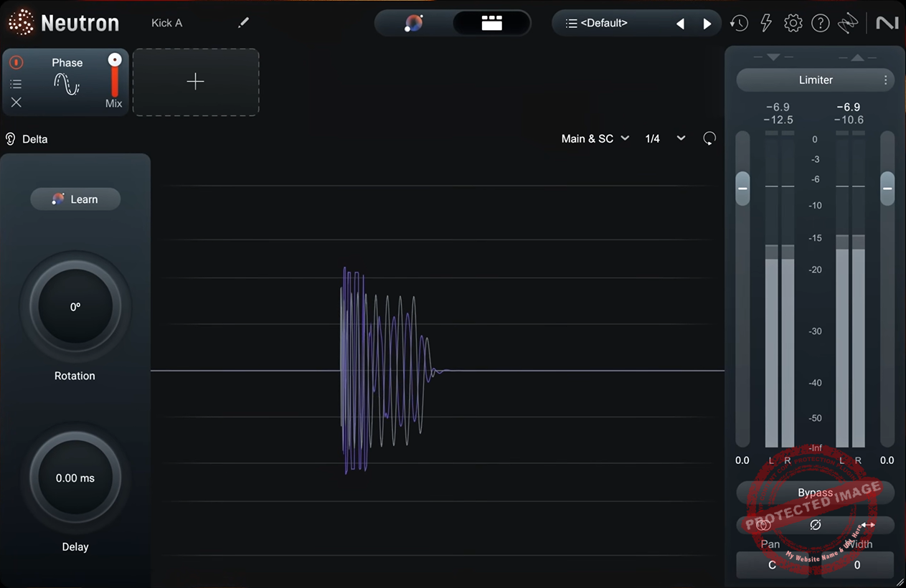Open the help question mark
This screenshot has width=906, height=588.
820,23
